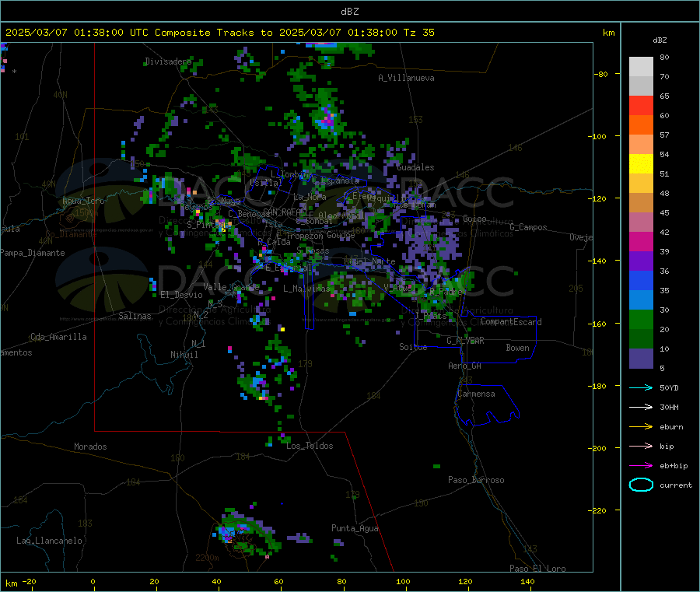Click the cyan 50YD arrow icon
The width and height of the screenshot is (700, 592).
(x=641, y=387)
